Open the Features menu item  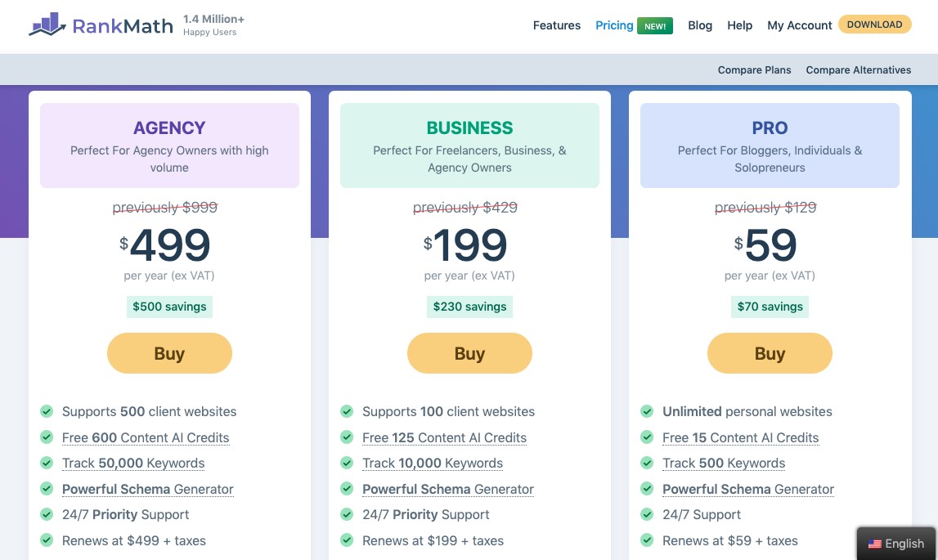tap(556, 25)
